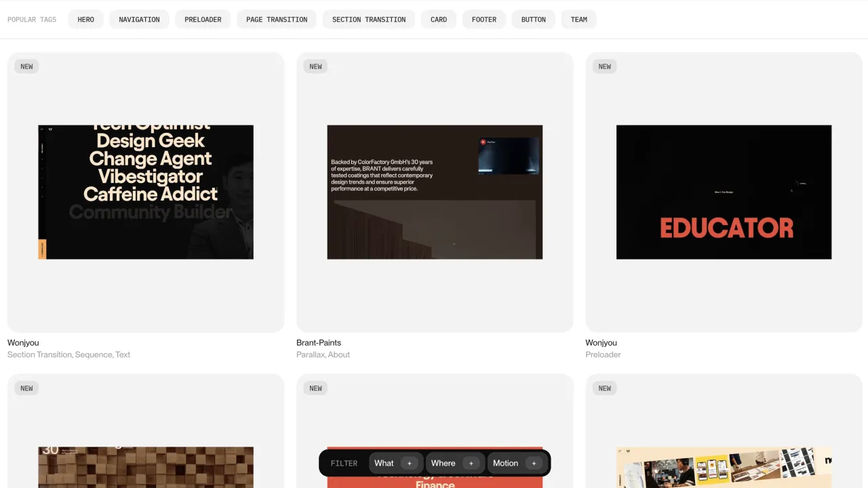Filter by the TEAM tag
This screenshot has width=868, height=488.
(x=579, y=20)
